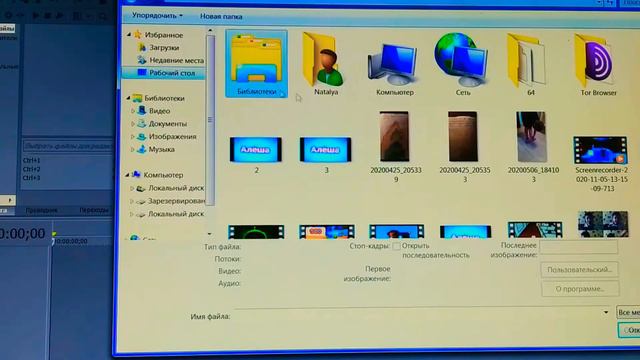This screenshot has height=360, width=640.
Task: Open the Natalya user folder
Action: click(325, 64)
